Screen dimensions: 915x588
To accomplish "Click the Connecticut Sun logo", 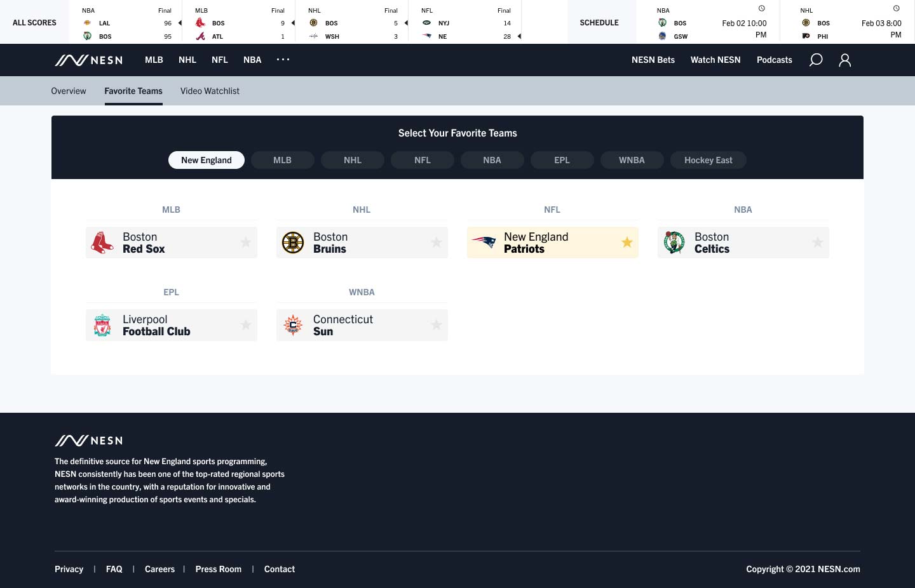I will 293,325.
